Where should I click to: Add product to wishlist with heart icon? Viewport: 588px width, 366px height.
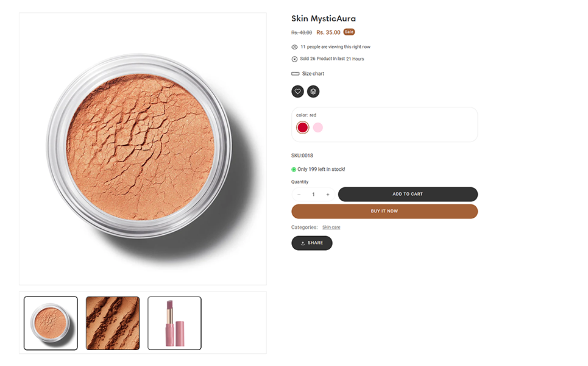pyautogui.click(x=297, y=91)
